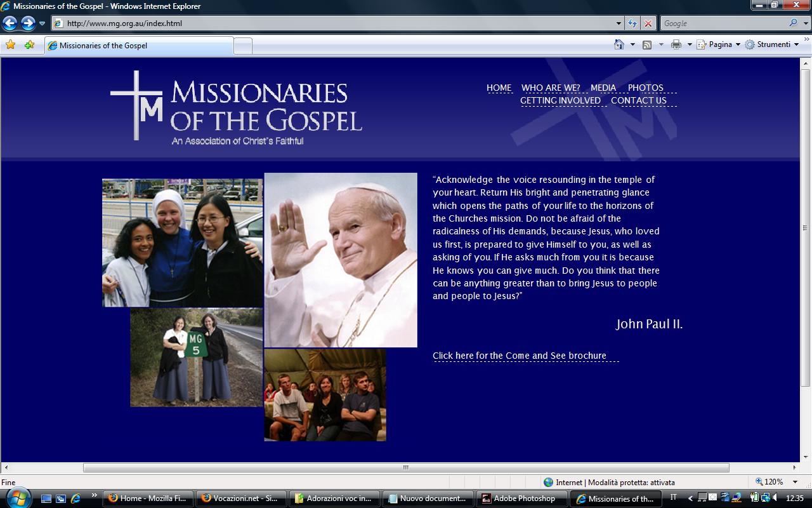The width and height of the screenshot is (812, 508).
Task: Open the Favorites Center star icon
Action: pyautogui.click(x=10, y=44)
